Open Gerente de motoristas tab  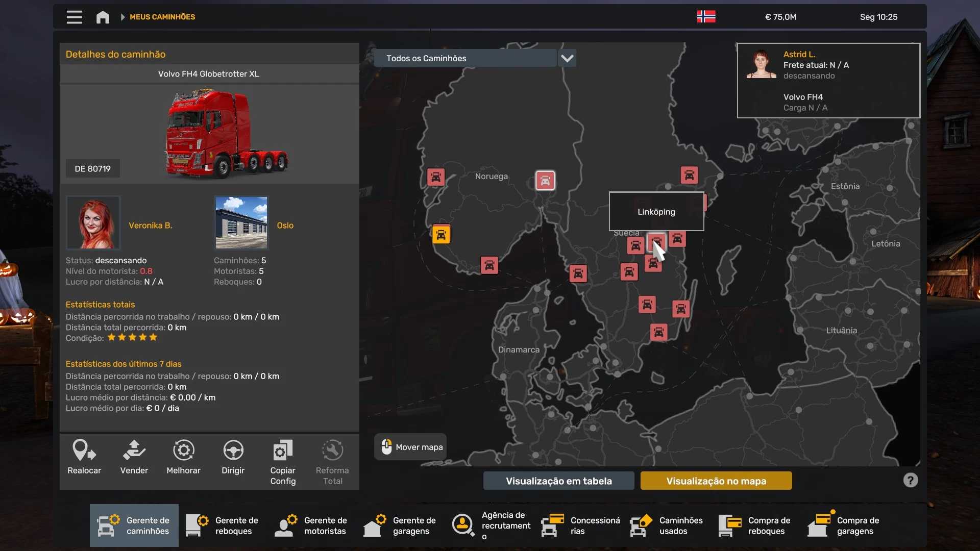point(311,525)
